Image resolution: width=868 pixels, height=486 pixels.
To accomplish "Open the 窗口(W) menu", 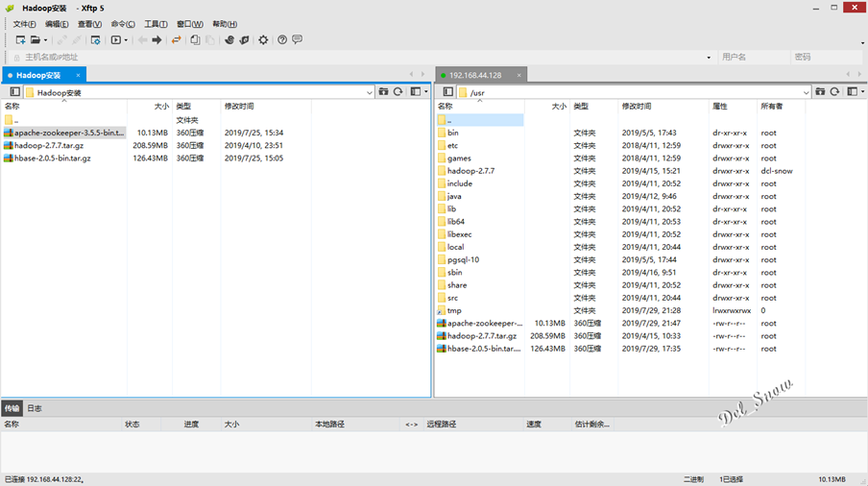I will click(x=190, y=24).
